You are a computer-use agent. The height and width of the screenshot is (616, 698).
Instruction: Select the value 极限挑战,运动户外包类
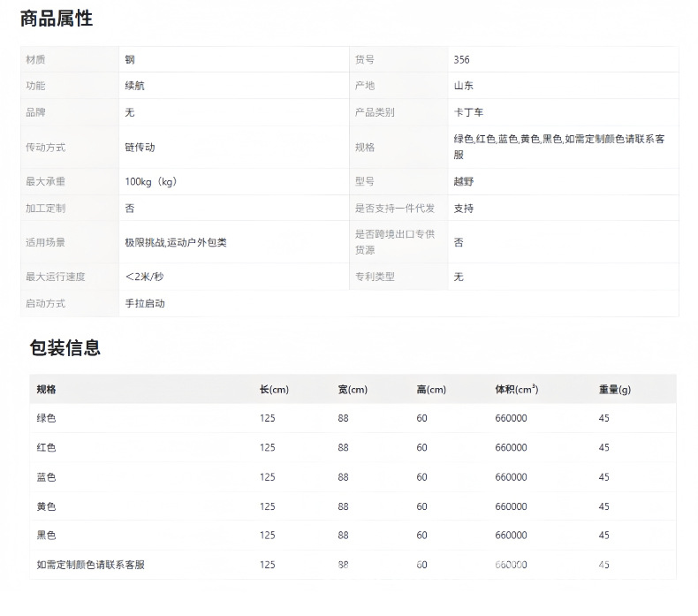click(x=176, y=242)
